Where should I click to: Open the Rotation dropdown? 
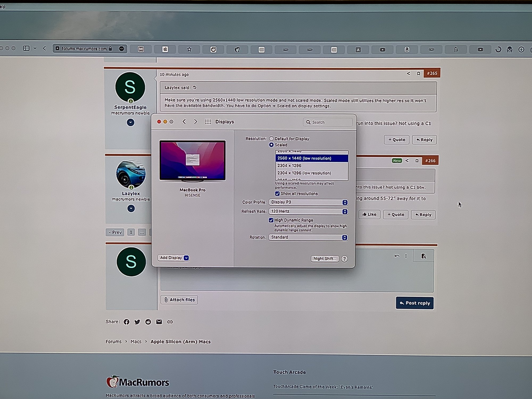coord(308,237)
